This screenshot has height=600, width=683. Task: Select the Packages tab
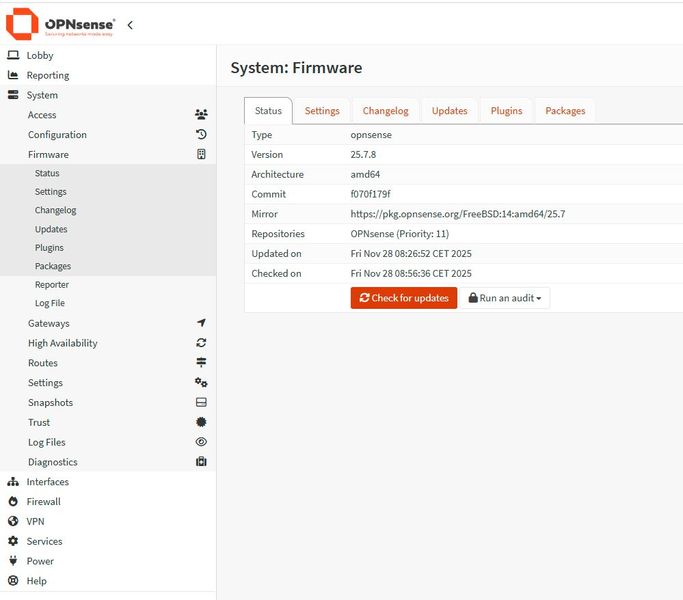[565, 111]
